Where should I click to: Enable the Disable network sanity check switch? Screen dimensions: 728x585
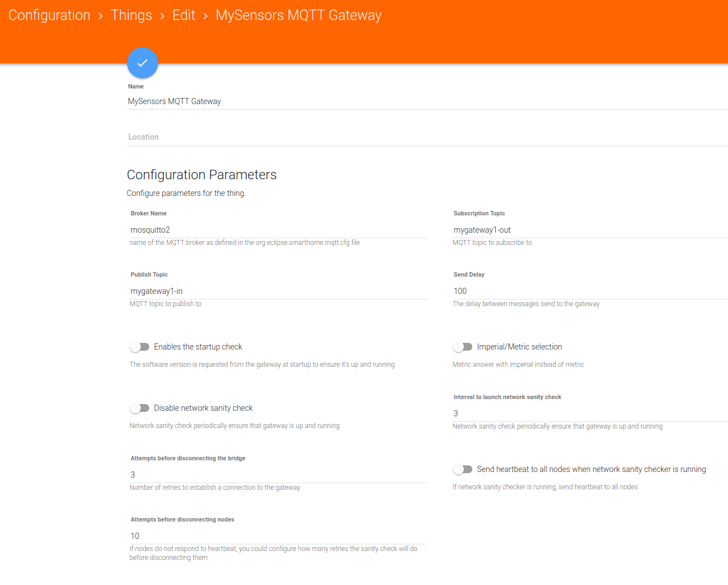[x=140, y=408]
